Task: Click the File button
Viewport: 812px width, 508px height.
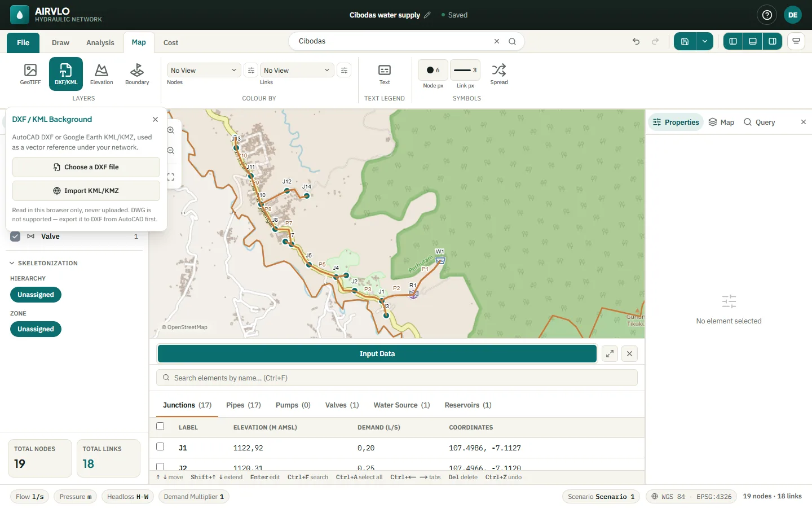Action: pos(23,43)
